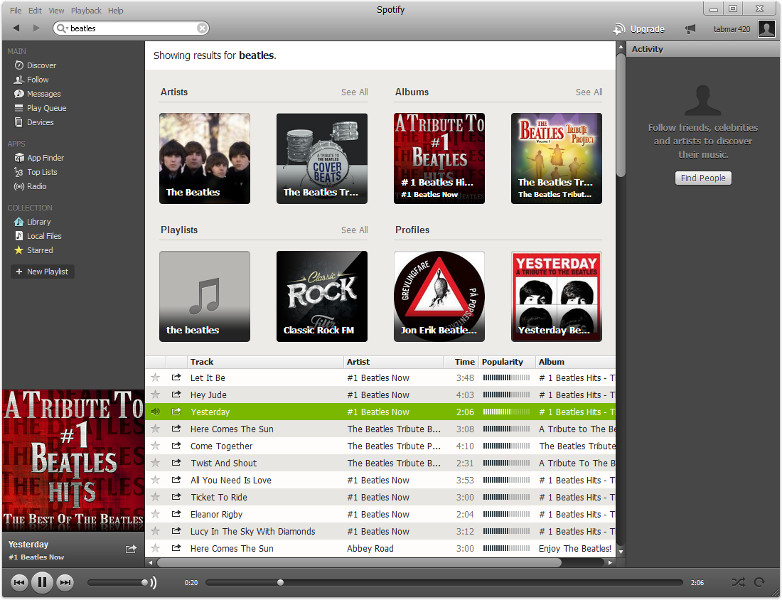Star the Ticket To Ride track
The width and height of the screenshot is (782, 600).
click(155, 497)
